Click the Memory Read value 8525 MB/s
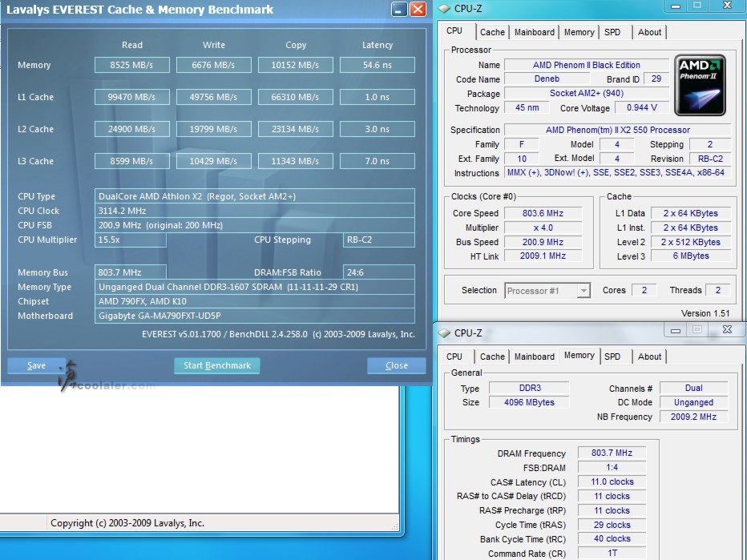This screenshot has height=560, width=747. [132, 65]
